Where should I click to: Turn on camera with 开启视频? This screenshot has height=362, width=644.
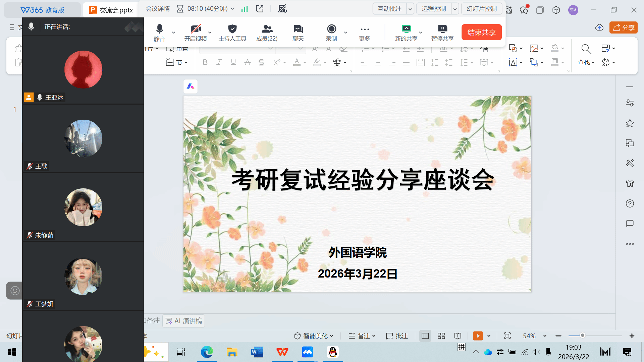196,33
